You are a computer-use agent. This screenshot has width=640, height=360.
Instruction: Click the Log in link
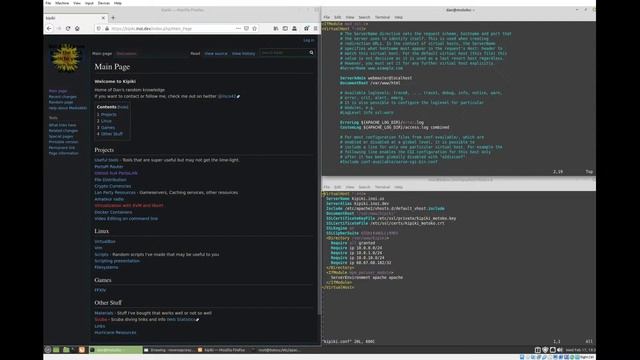pos(309,40)
